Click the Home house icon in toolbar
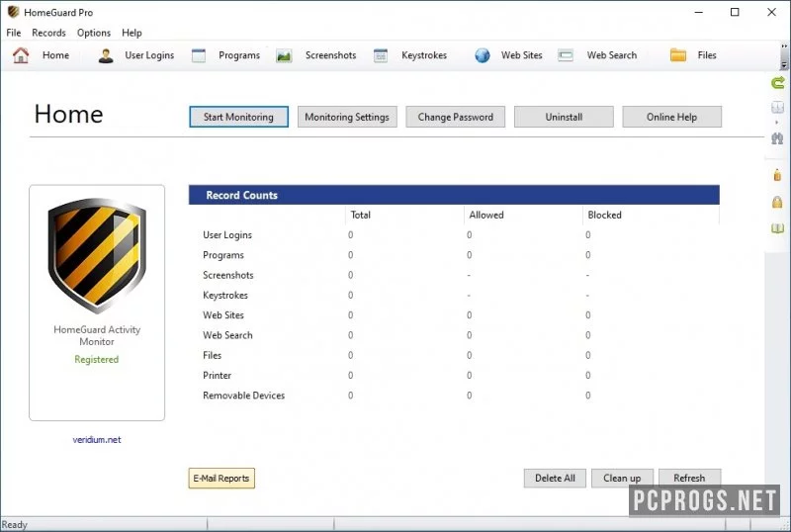 point(21,55)
